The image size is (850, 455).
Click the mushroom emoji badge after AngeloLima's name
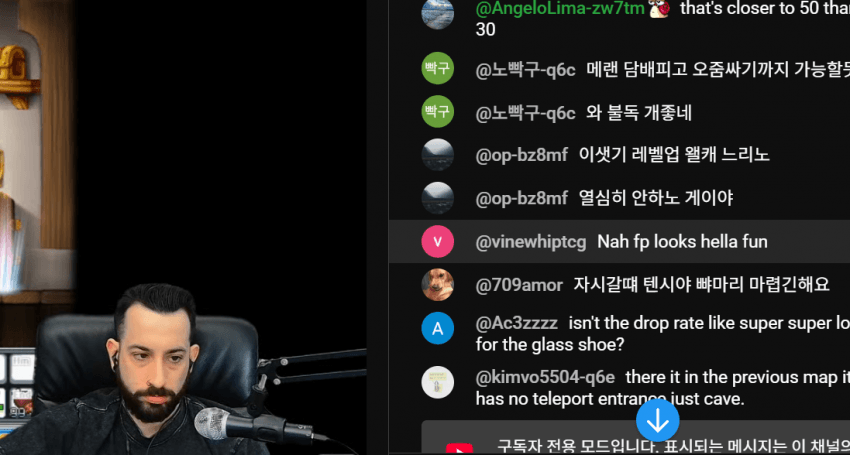659,8
